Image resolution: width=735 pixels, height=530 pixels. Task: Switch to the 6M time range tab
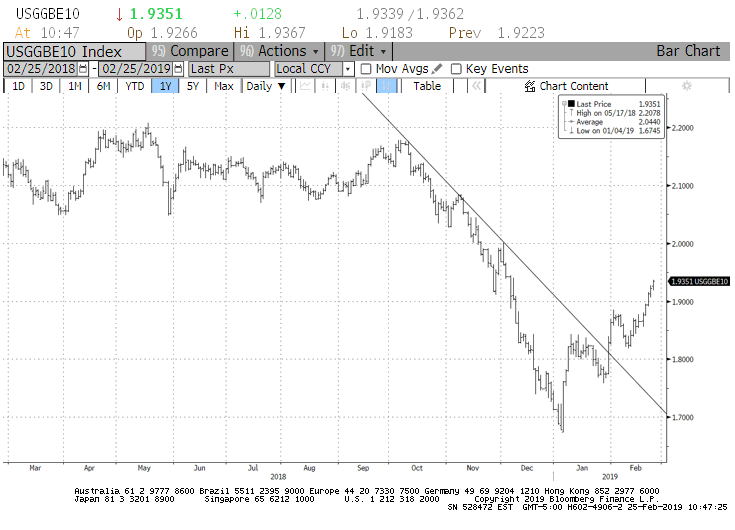pos(103,86)
